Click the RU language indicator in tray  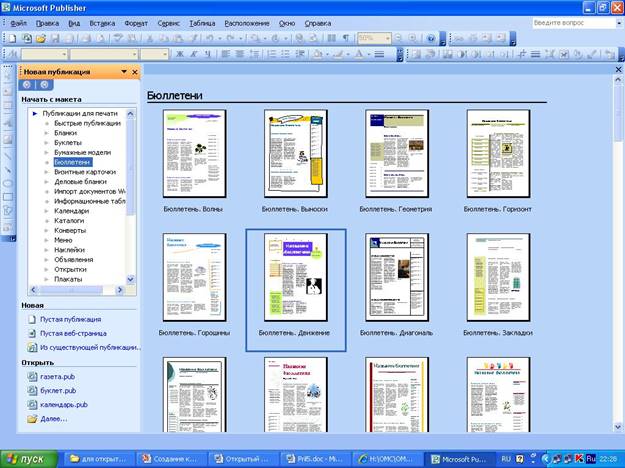click(x=505, y=459)
